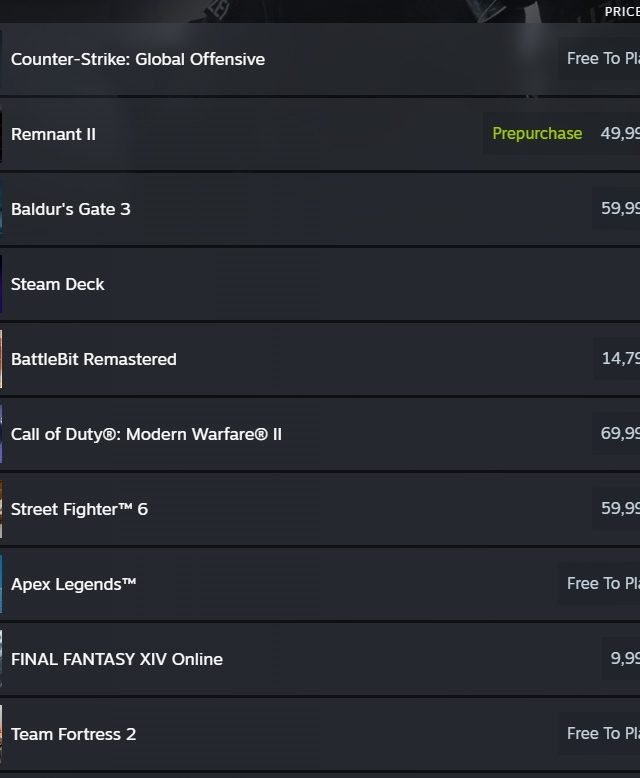Click the 9,99 FINAL FANTASY XIV price
Image resolution: width=640 pixels, height=778 pixels.
point(624,659)
